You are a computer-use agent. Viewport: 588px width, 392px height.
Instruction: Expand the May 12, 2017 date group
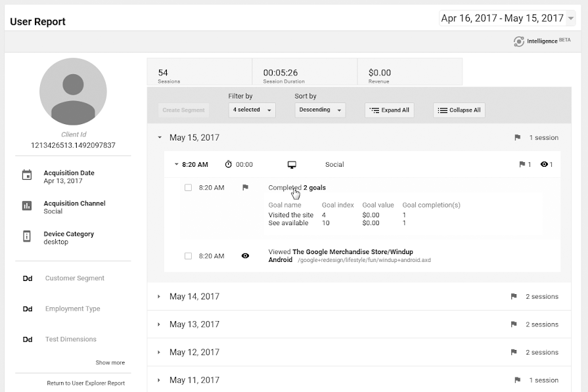(x=159, y=353)
